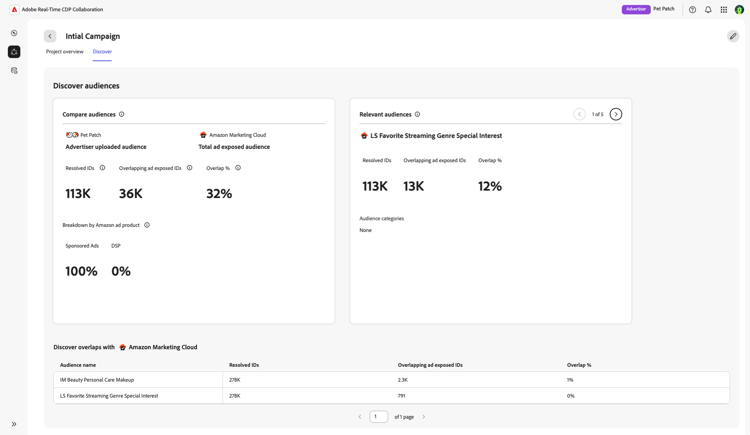
Task: Open the app switcher grid icon
Action: (724, 10)
